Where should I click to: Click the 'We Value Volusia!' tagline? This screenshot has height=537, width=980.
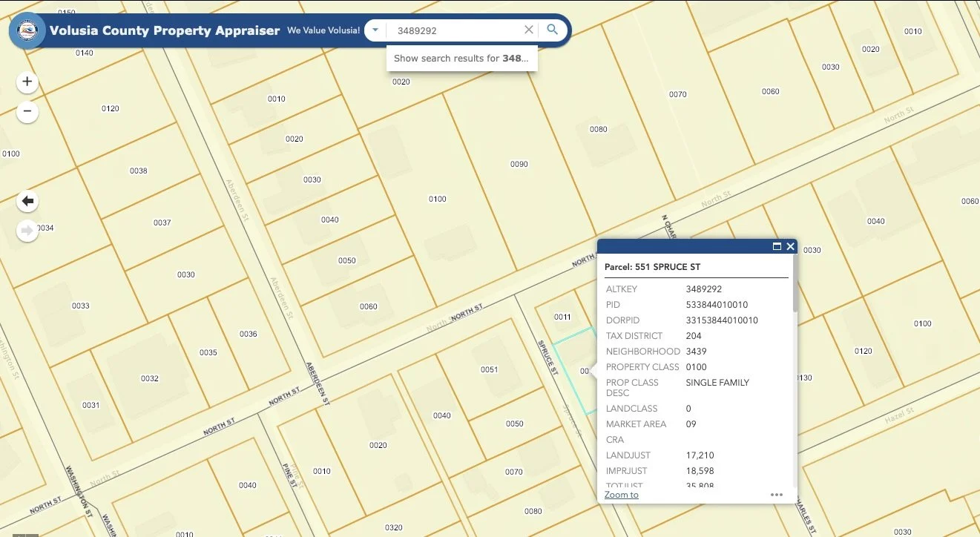(x=323, y=30)
